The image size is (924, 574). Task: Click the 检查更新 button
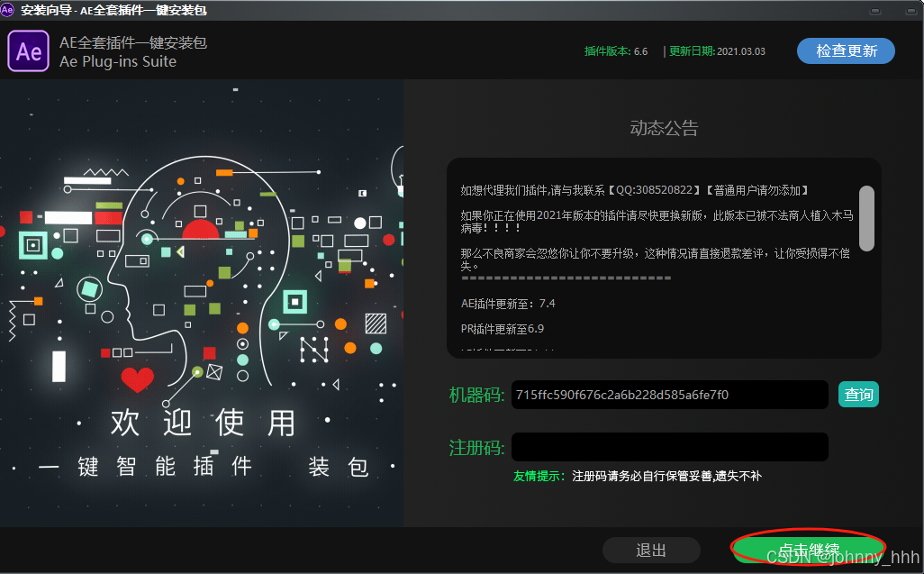tap(846, 51)
